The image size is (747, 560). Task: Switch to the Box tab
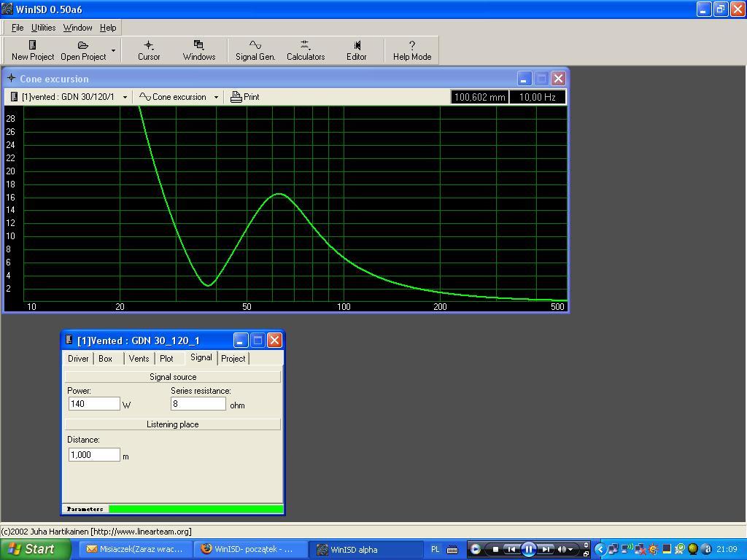coord(106,359)
